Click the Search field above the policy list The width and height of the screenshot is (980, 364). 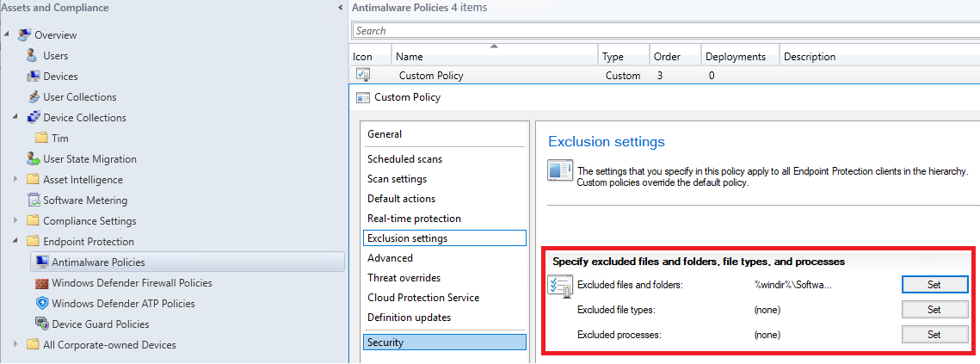coord(663,31)
